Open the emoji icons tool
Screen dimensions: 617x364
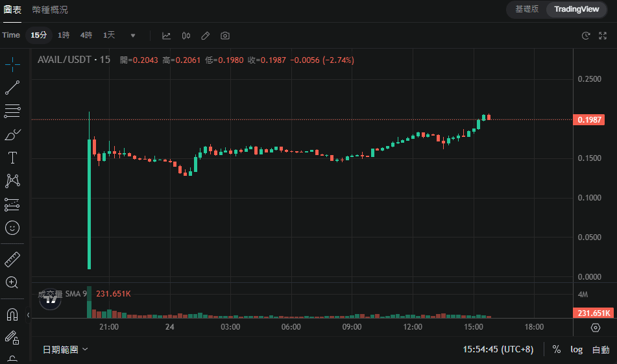pyautogui.click(x=12, y=228)
